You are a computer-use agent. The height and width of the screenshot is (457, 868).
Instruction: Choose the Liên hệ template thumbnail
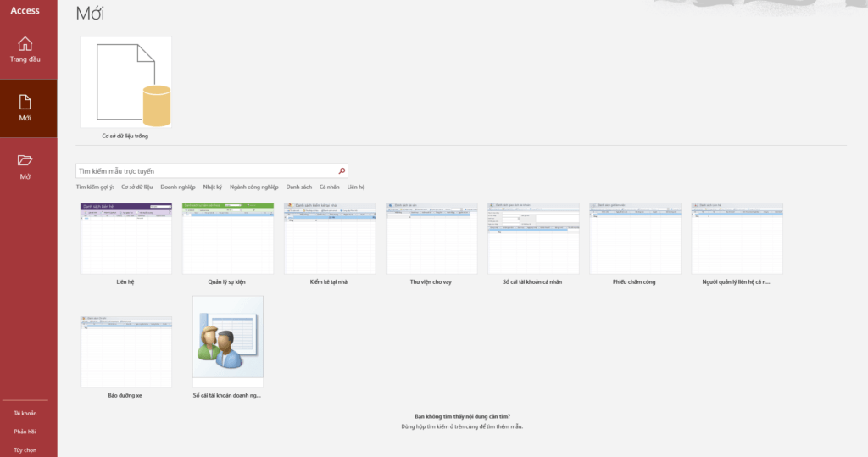point(126,238)
